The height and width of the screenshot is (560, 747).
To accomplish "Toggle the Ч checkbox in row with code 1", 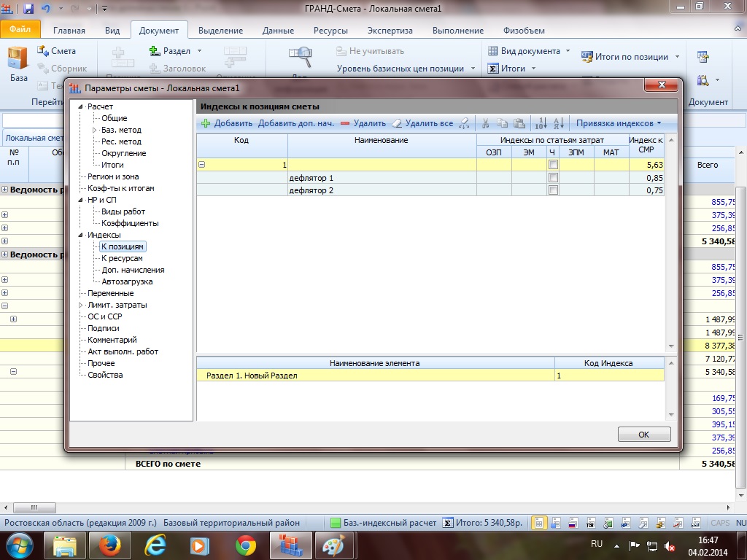I will (553, 166).
